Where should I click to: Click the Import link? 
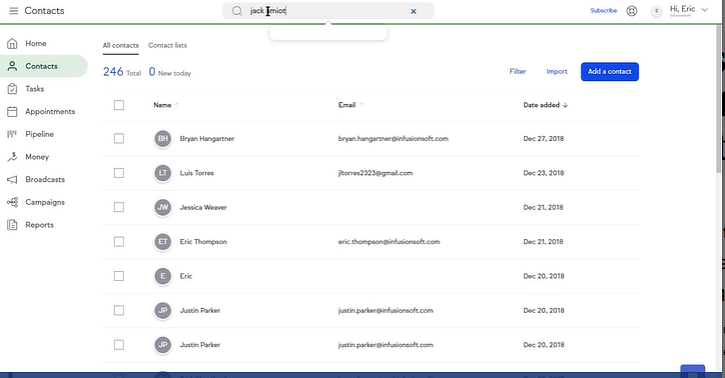click(x=557, y=71)
